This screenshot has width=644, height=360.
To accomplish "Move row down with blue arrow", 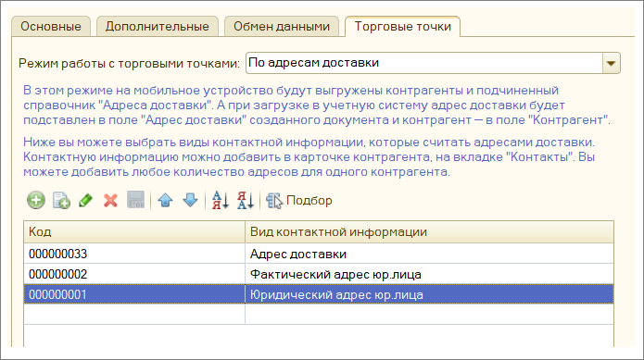I will tap(190, 201).
